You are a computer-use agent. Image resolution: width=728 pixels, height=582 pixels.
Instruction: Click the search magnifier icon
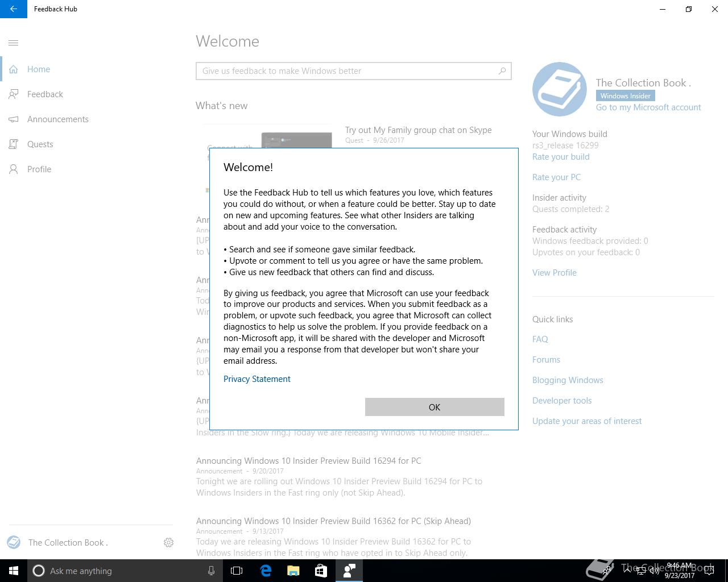point(502,71)
